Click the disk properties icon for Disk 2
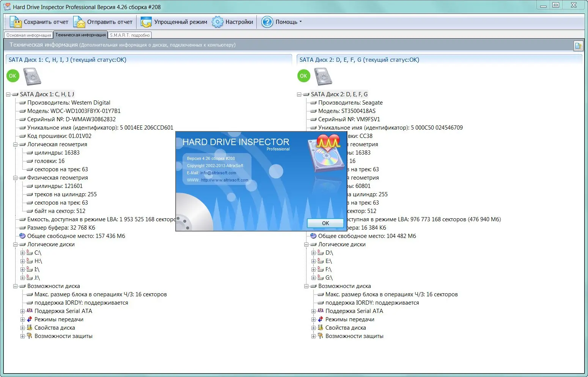Image resolution: width=588 pixels, height=377 pixels. (321, 328)
